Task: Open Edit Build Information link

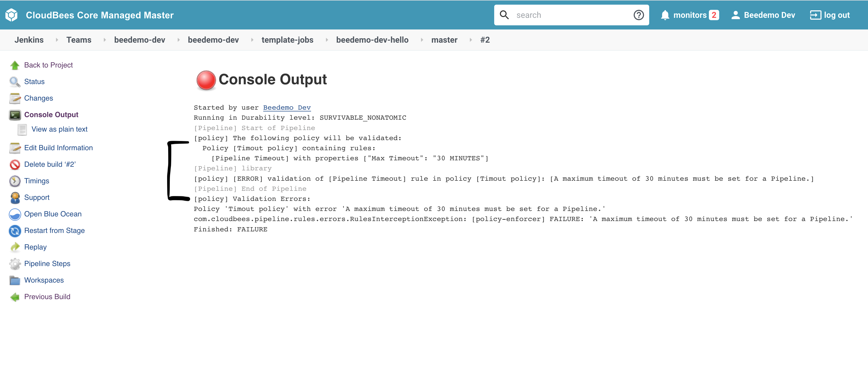Action: tap(59, 148)
